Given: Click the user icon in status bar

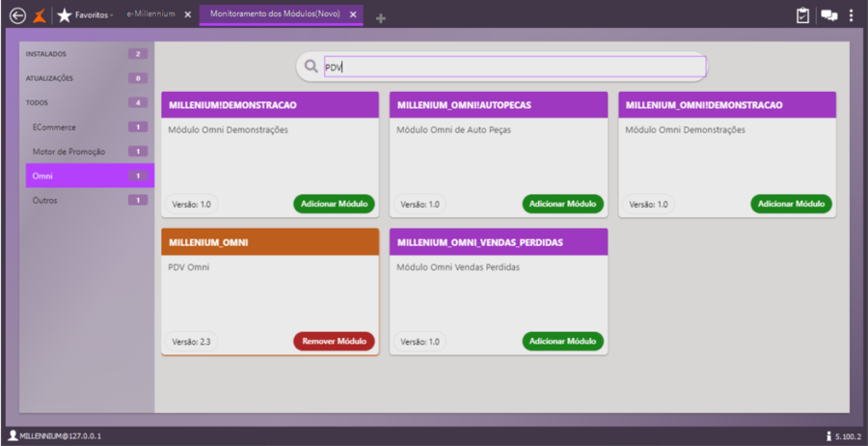Looking at the screenshot, I should tap(13, 435).
